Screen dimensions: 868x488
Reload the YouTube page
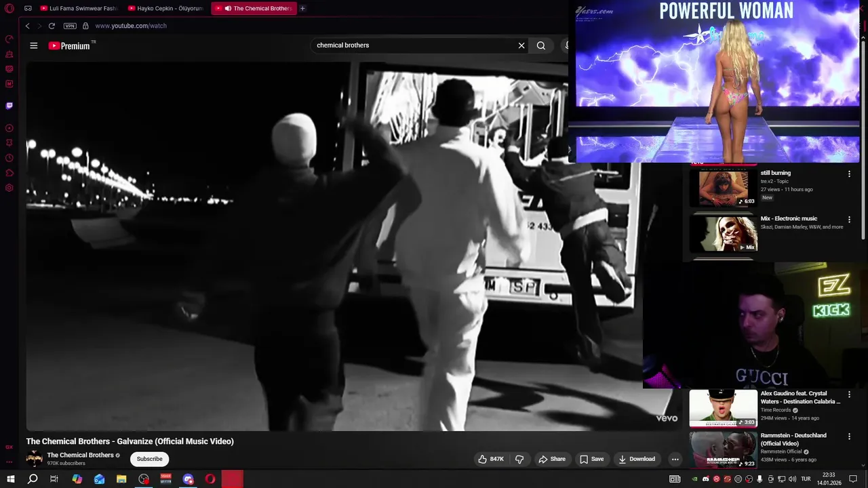(x=52, y=26)
